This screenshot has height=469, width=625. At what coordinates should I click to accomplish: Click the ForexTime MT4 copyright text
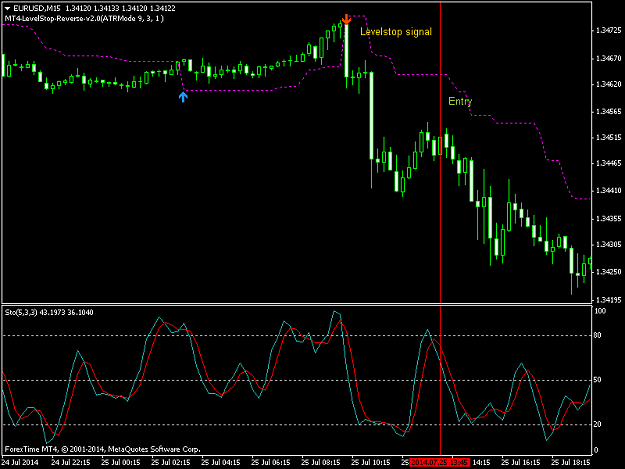click(102, 449)
